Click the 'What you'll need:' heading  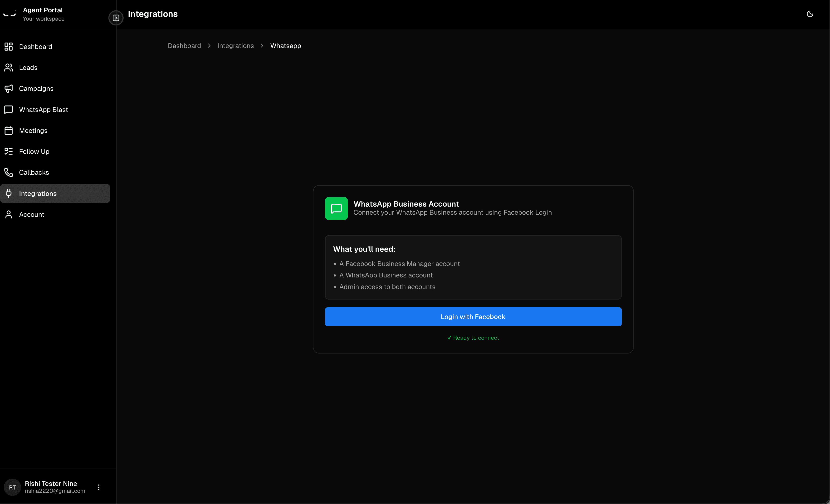(x=364, y=249)
